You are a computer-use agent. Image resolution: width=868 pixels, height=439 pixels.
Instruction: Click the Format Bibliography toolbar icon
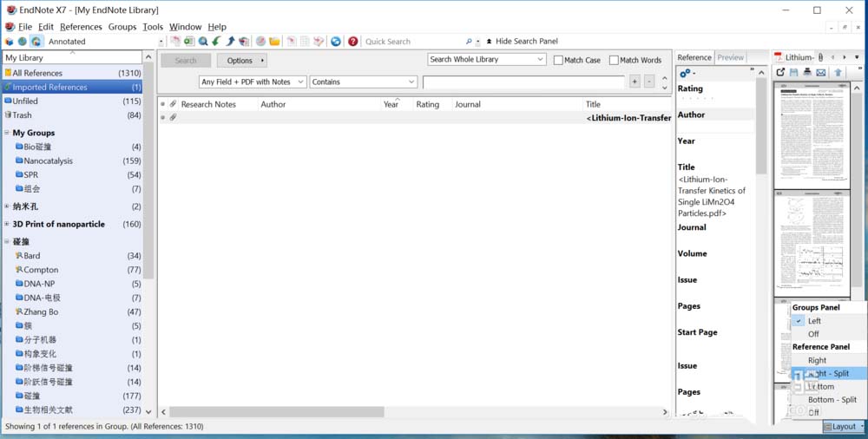click(305, 42)
